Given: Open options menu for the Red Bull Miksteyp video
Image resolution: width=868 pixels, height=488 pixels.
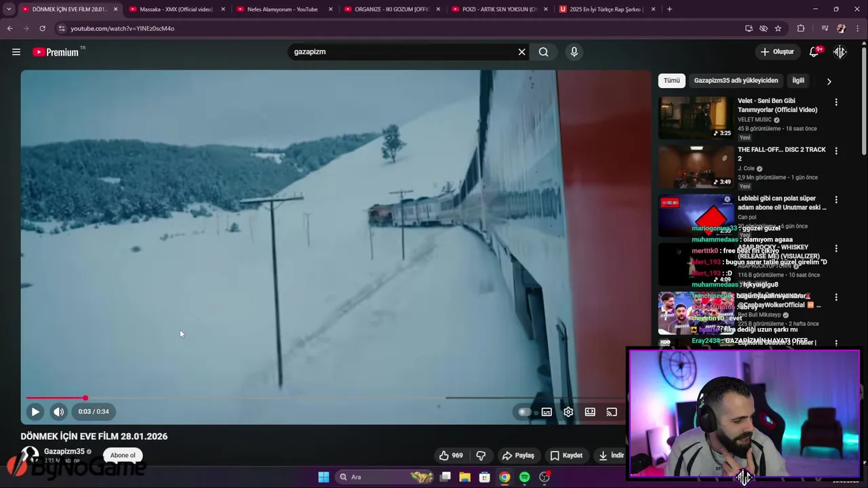Looking at the screenshot, I should [836, 298].
